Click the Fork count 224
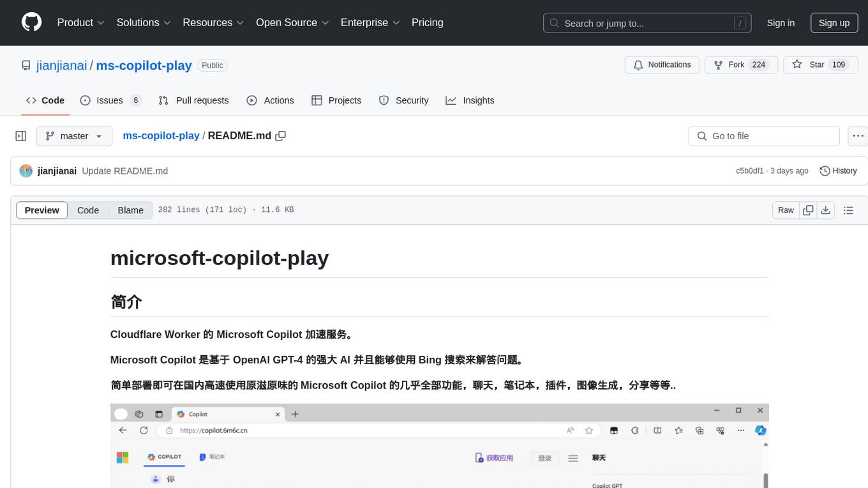 coord(759,65)
